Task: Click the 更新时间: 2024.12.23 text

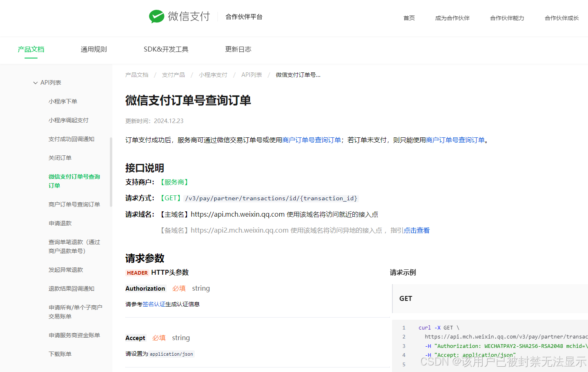Action: pos(154,121)
